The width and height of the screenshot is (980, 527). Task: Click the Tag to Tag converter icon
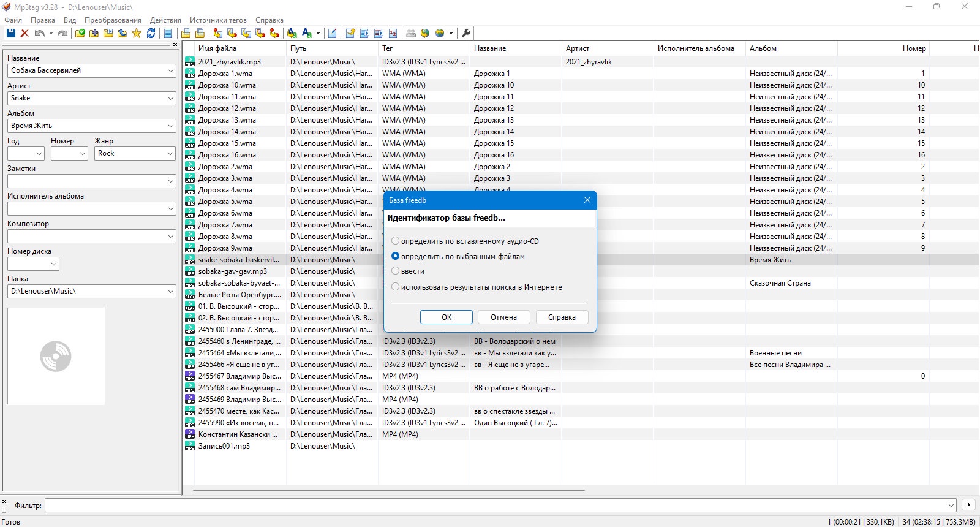[x=274, y=33]
